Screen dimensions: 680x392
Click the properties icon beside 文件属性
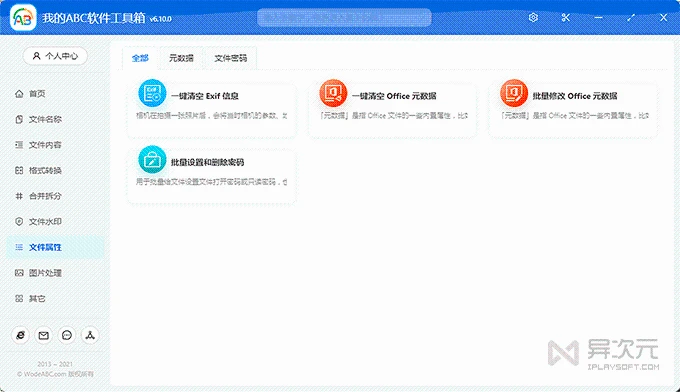pos(19,247)
